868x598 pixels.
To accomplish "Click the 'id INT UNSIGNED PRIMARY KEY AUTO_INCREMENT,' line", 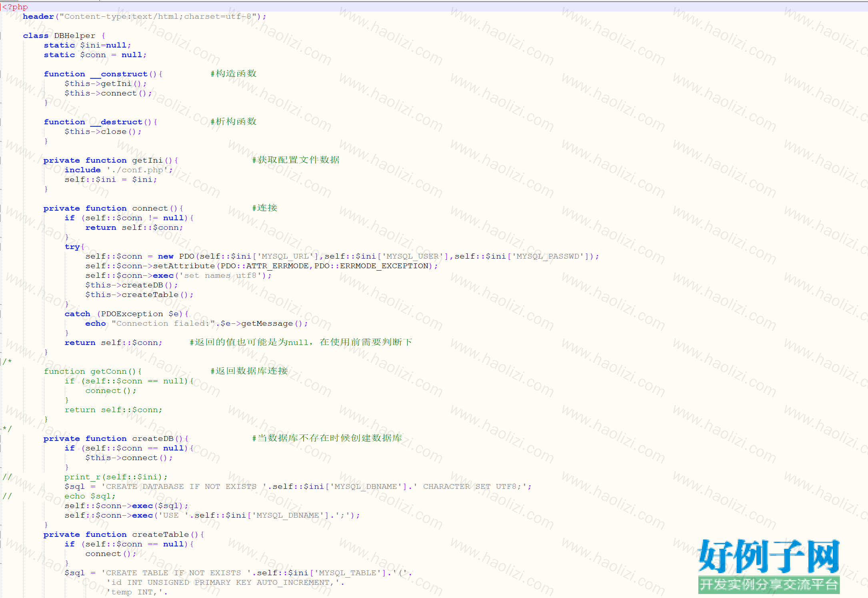I will (225, 582).
